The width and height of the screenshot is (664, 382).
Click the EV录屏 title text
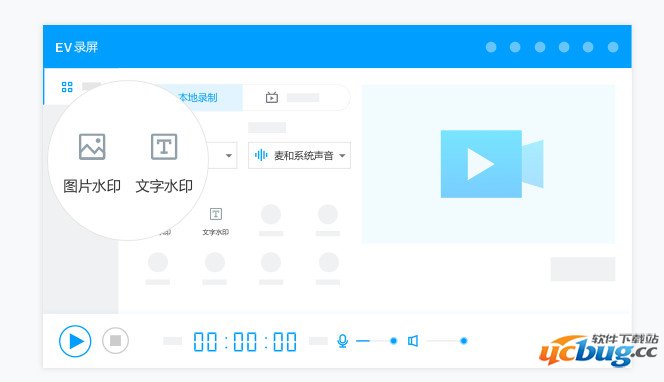(x=77, y=47)
